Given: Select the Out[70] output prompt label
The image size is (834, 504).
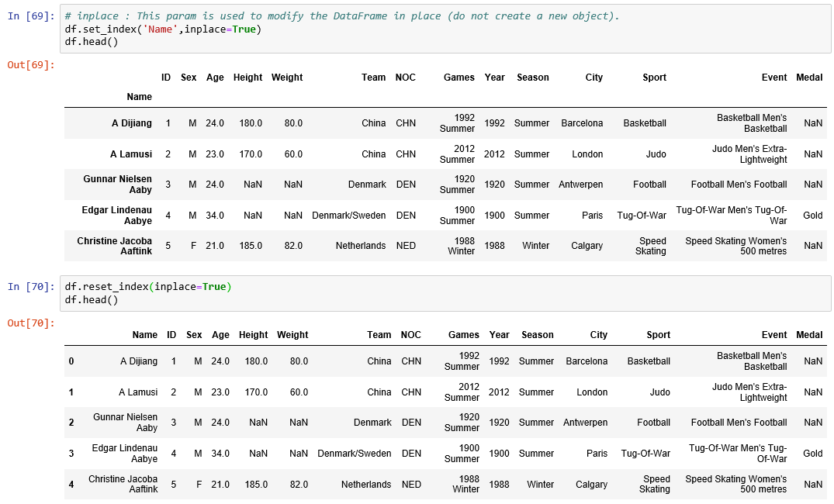Looking at the screenshot, I should pyautogui.click(x=31, y=323).
